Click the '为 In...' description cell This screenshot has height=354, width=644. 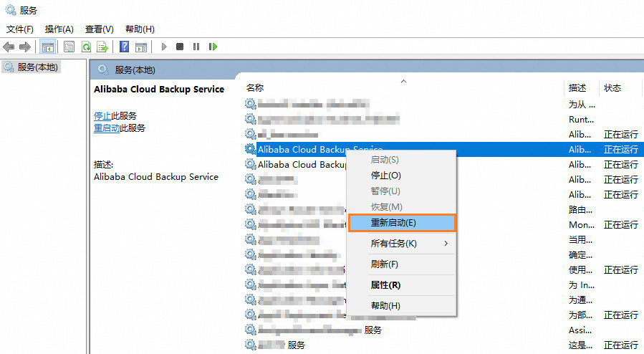click(x=582, y=285)
